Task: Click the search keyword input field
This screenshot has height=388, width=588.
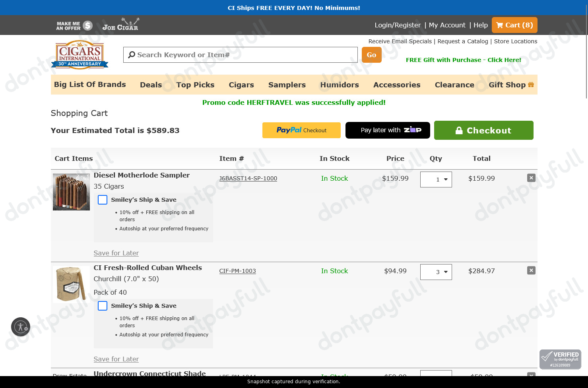Action: [241, 55]
